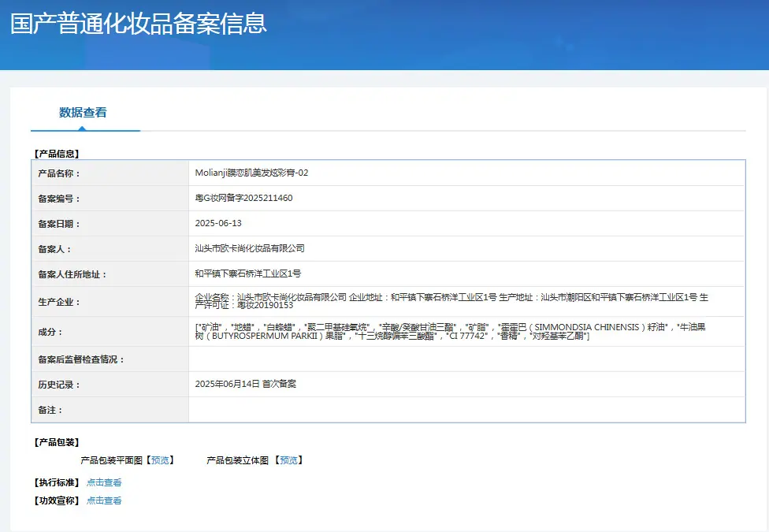769x532 pixels.
Task: Open 预览 link for 产品包装平面图
Action: tap(160, 460)
